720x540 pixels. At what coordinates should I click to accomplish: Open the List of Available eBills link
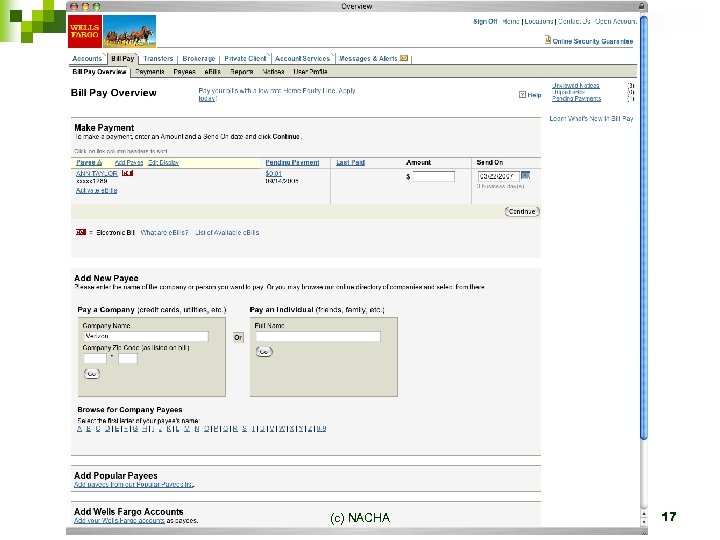point(227,233)
